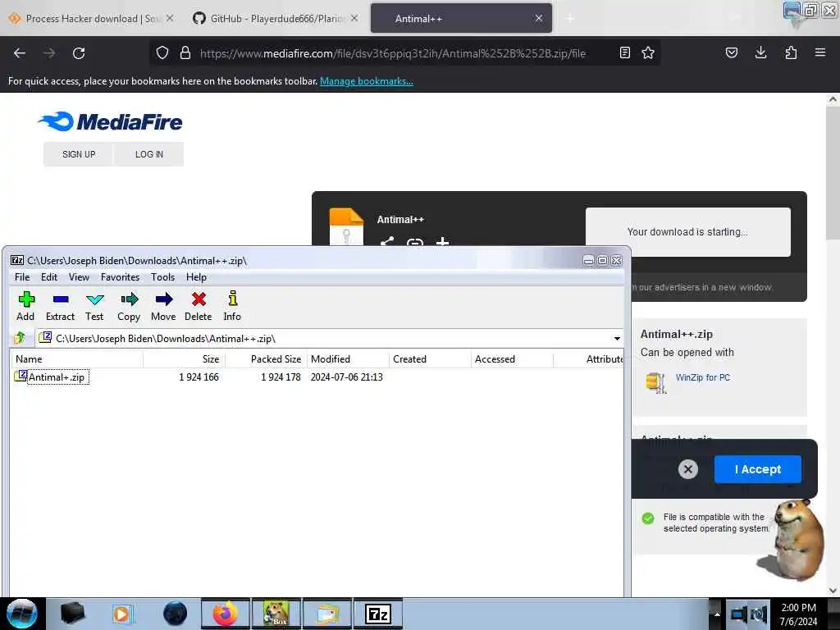Expand the 7-Zip path dropdown arrow
The width and height of the screenshot is (840, 630).
coord(617,339)
